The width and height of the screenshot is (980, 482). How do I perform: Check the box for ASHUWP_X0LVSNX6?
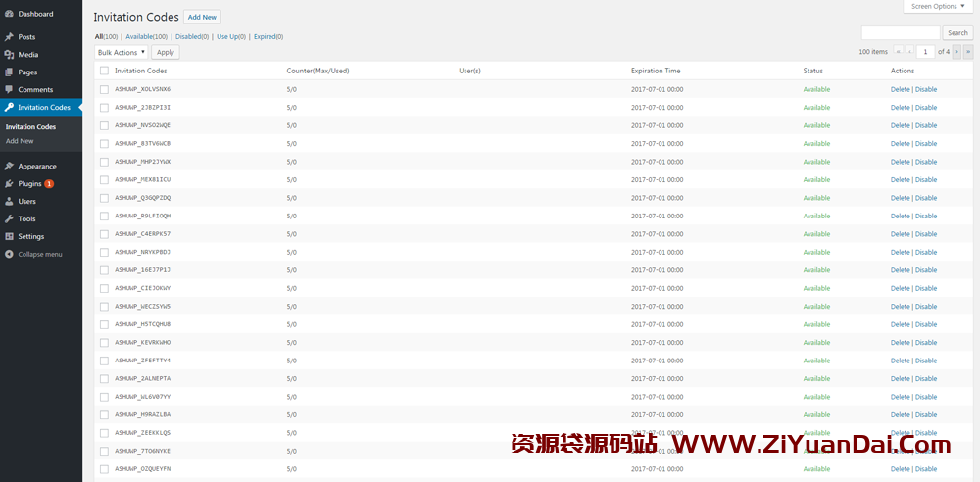tap(105, 89)
